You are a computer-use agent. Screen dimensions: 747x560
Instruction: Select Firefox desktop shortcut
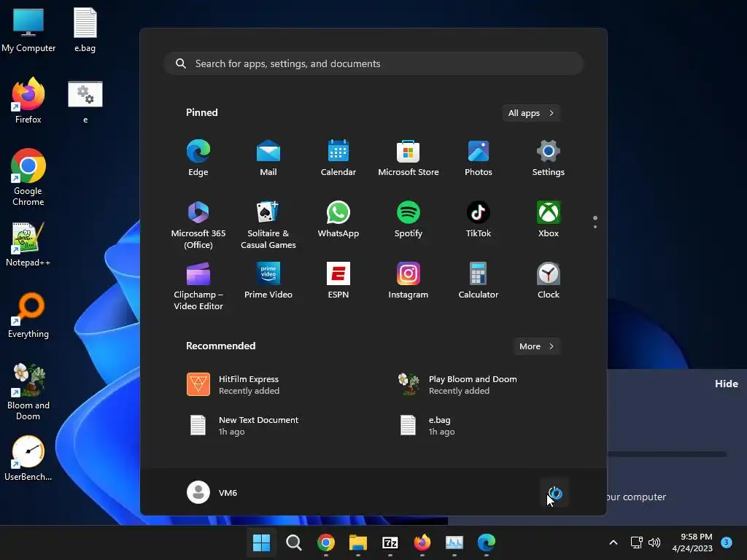point(28,101)
